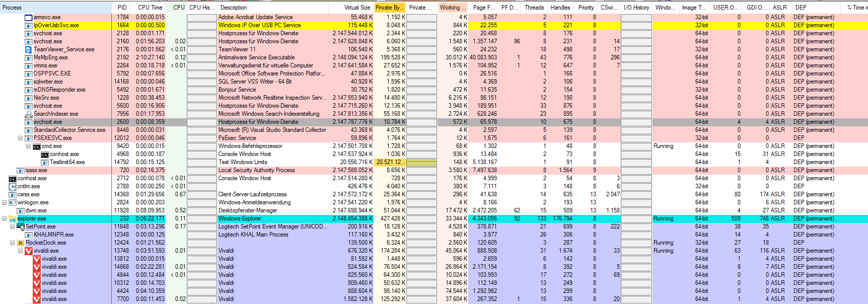Sort by the DEP column header
The image size is (868, 304).
[x=817, y=7]
